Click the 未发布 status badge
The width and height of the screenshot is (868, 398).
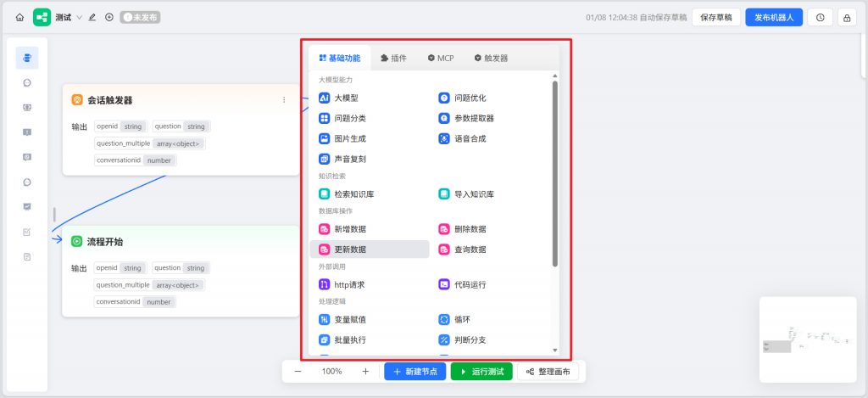point(140,17)
